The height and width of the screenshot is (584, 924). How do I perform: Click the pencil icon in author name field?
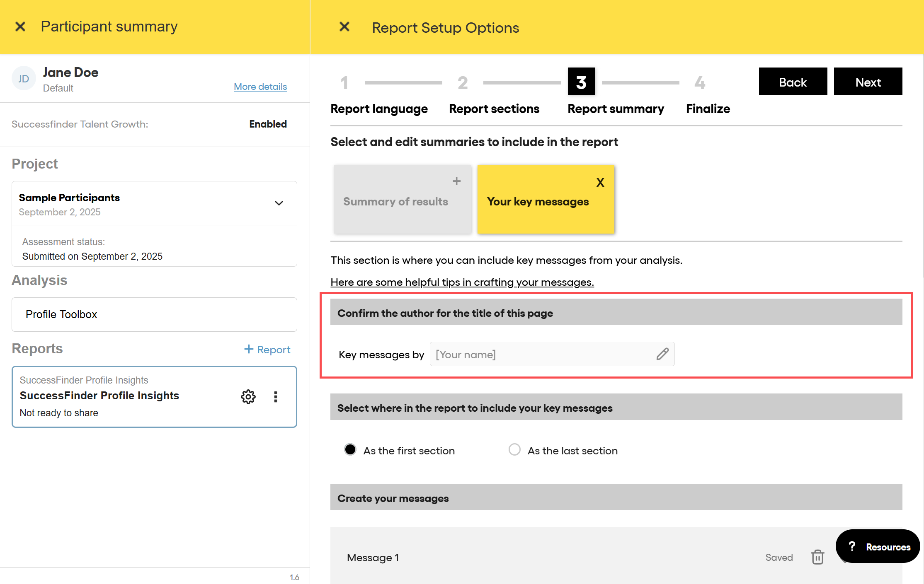pyautogui.click(x=662, y=354)
